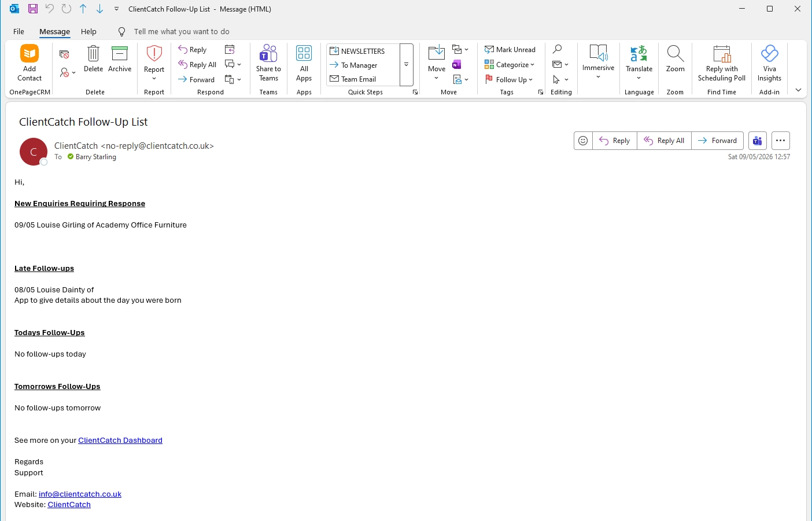Click the Outlook app icon in title bar
This screenshot has height=521, width=812.
[14, 9]
